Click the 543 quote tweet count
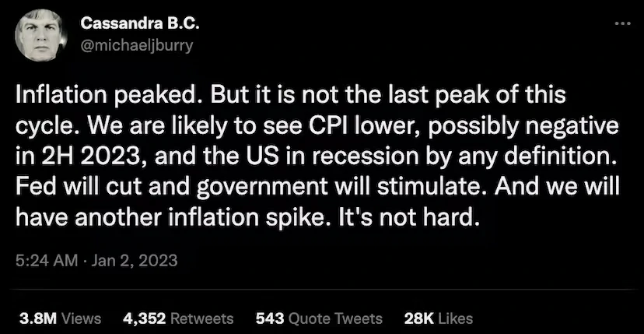The width and height of the screenshot is (644, 334). [269, 318]
